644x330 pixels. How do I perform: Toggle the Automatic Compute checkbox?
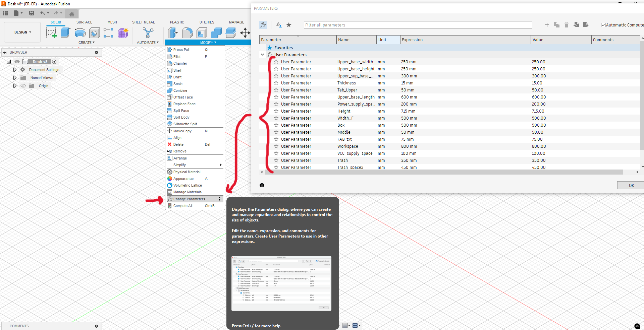[x=603, y=25]
